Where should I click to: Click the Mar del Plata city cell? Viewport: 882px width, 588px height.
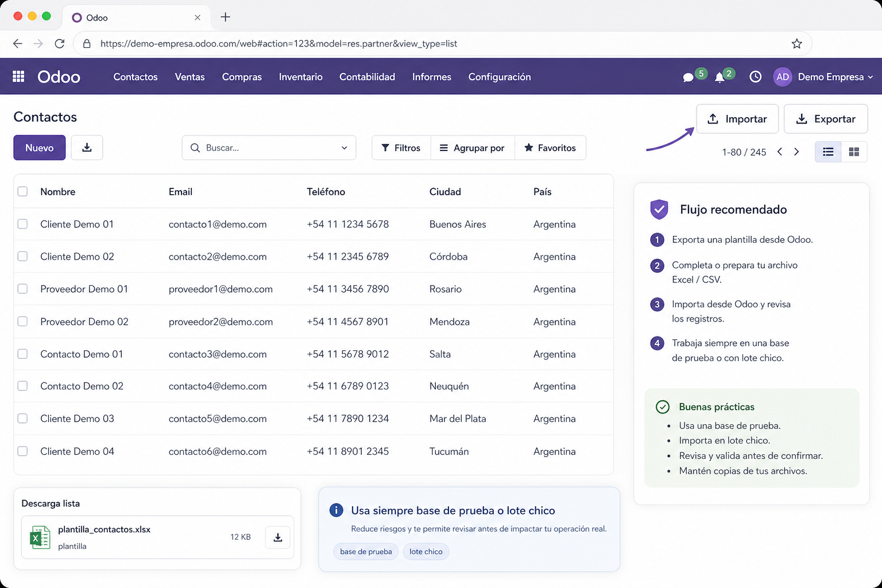click(x=458, y=419)
